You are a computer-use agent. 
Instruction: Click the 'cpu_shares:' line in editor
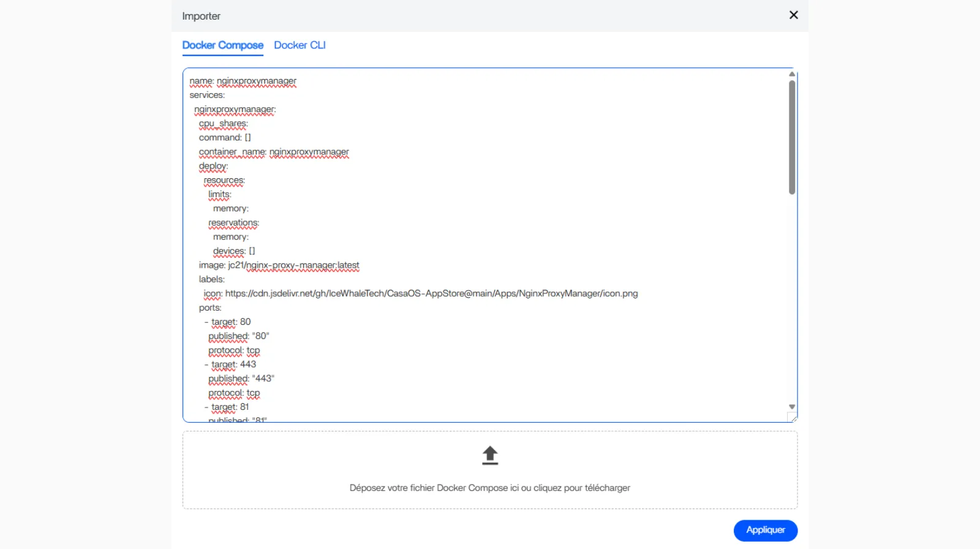point(223,124)
